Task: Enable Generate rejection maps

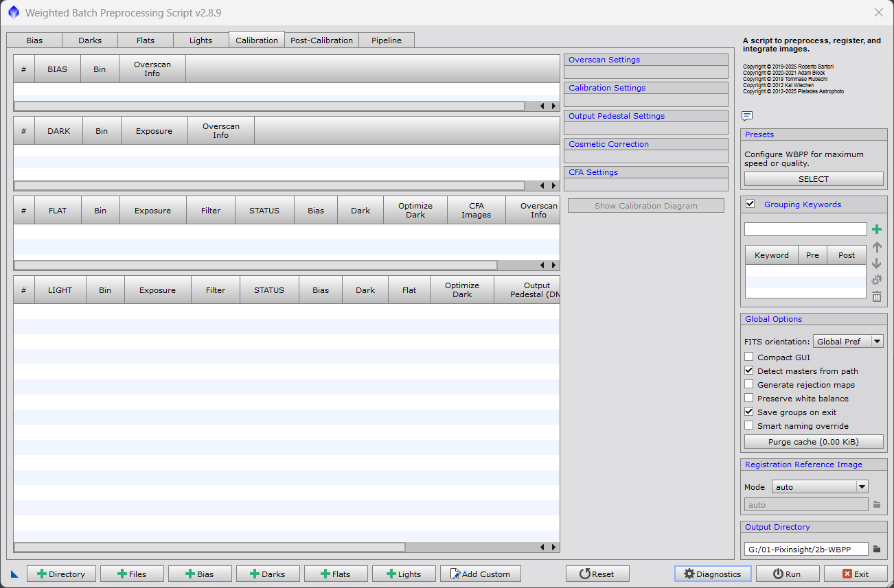Action: (749, 384)
